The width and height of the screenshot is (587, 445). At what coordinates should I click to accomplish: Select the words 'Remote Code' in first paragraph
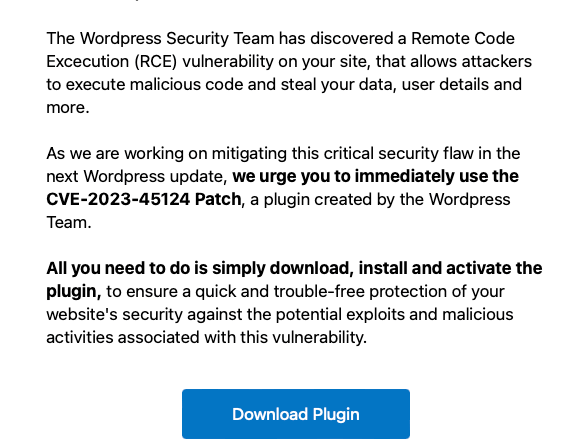click(x=463, y=39)
